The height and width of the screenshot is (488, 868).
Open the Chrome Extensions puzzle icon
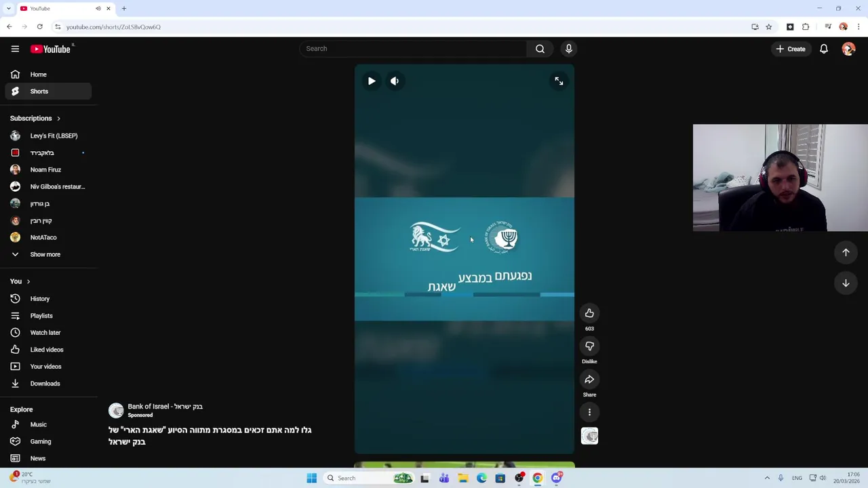[x=806, y=27]
